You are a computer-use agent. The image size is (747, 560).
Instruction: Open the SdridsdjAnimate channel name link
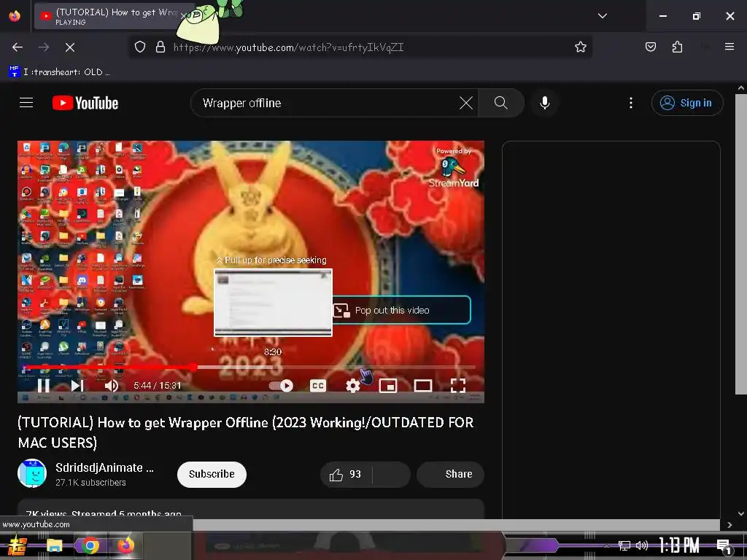click(x=104, y=467)
